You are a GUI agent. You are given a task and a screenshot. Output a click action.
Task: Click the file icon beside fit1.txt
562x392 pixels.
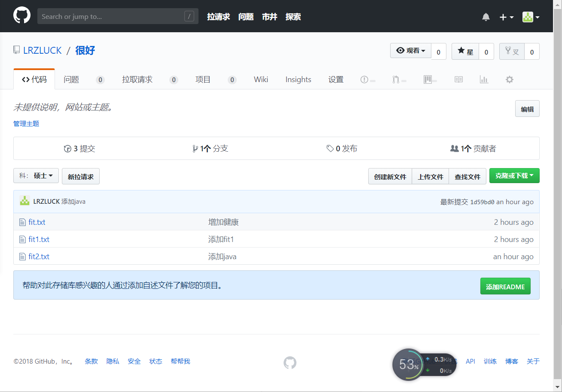[x=22, y=239]
